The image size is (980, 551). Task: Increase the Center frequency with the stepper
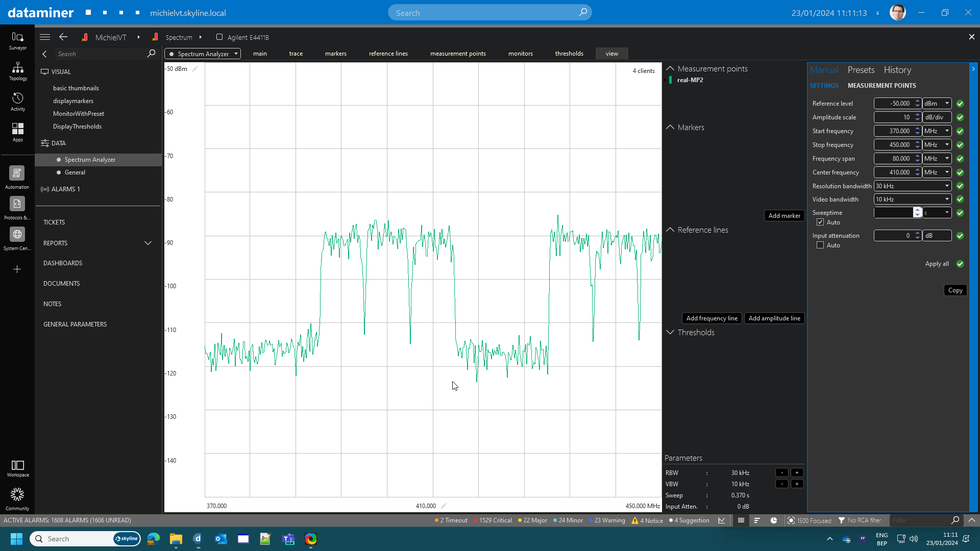tap(917, 170)
